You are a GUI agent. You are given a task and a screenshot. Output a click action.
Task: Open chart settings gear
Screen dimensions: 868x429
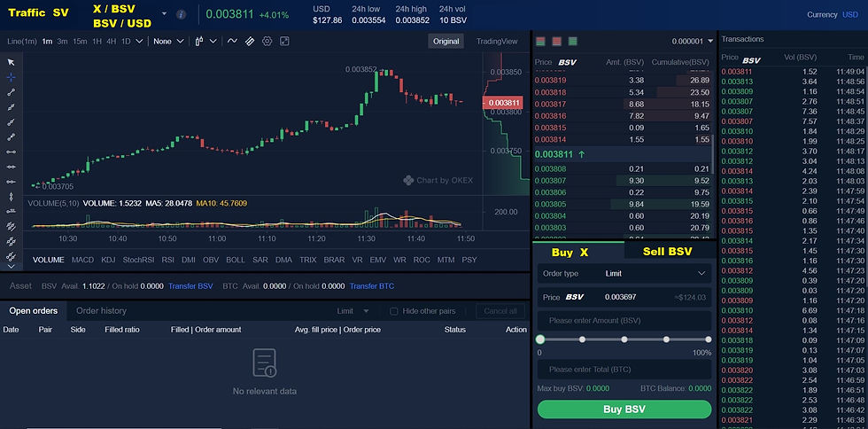[x=267, y=41]
